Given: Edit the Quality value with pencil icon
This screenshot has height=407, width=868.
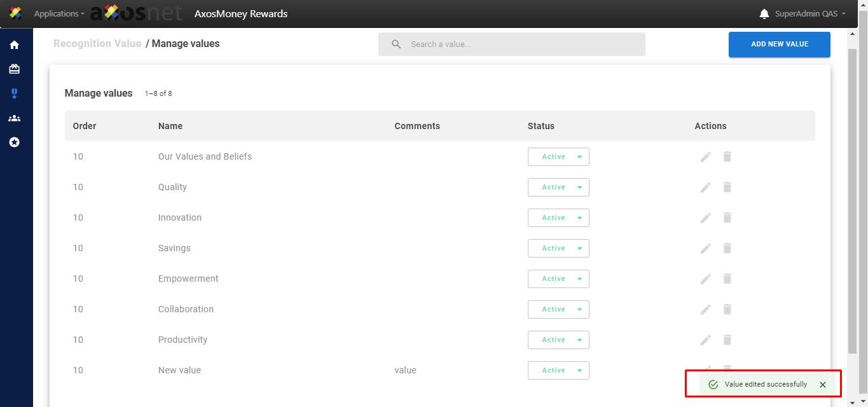Looking at the screenshot, I should 705,188.
